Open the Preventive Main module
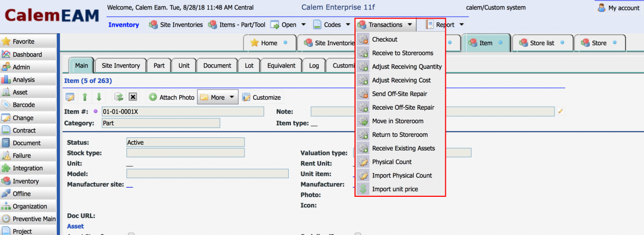Viewport: 644px width, 235px height. (28, 219)
